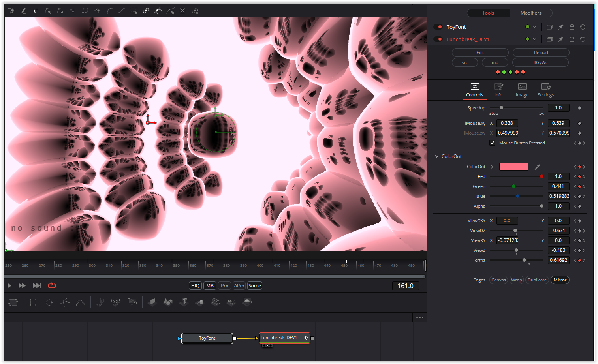Open node editor three-dot options menu
This screenshot has height=364, width=598.
tap(419, 317)
